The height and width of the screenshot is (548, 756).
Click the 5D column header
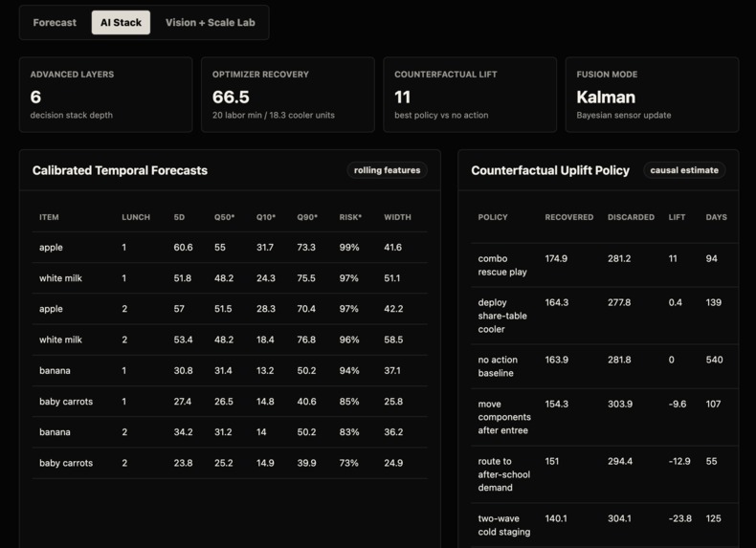pos(179,217)
